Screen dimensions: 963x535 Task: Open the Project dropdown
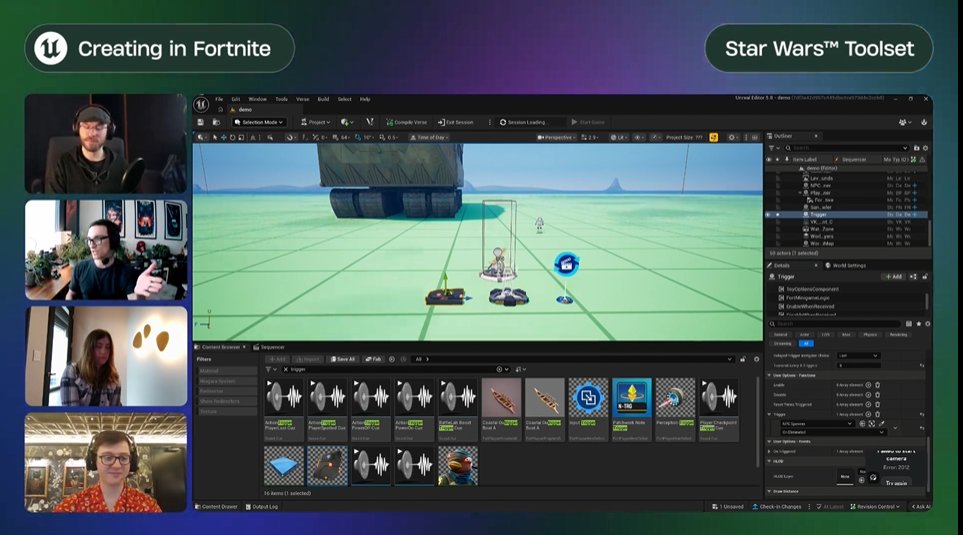(x=316, y=122)
